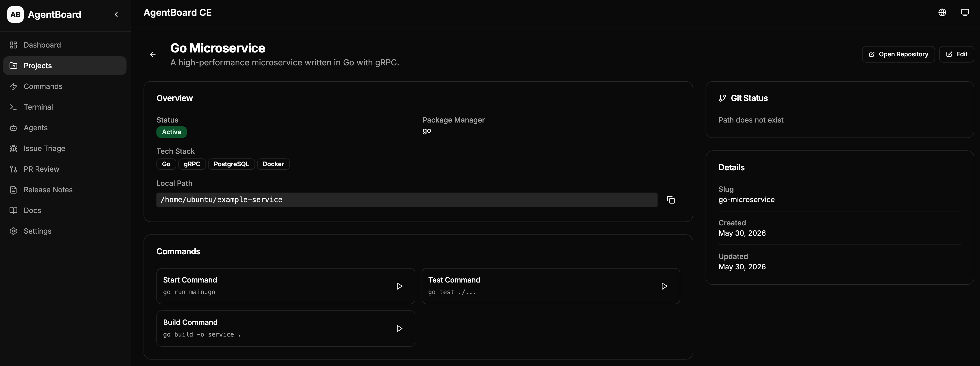Screen dimensions: 980x366
Task: Copy the local path
Action: point(671,200)
